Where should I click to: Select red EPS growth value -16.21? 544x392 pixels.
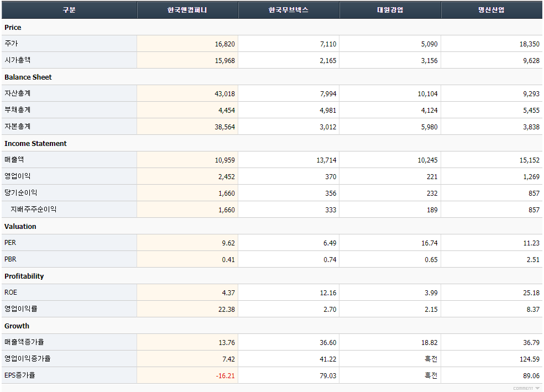point(226,376)
